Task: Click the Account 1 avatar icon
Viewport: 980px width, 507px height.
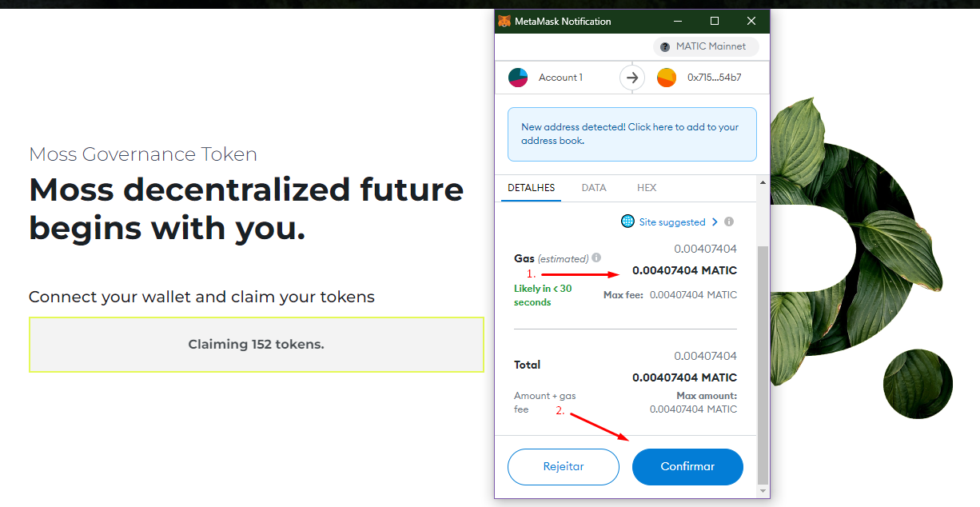Action: coord(518,78)
